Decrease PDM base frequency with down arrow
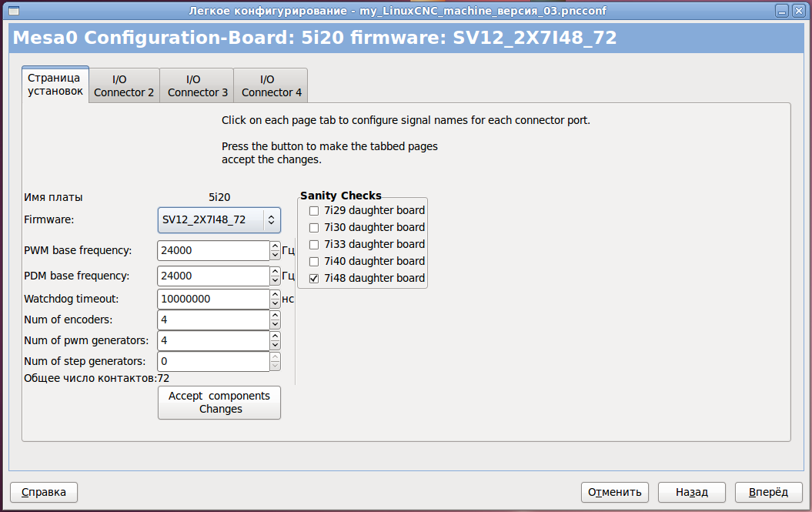The height and width of the screenshot is (512, 812). (275, 280)
